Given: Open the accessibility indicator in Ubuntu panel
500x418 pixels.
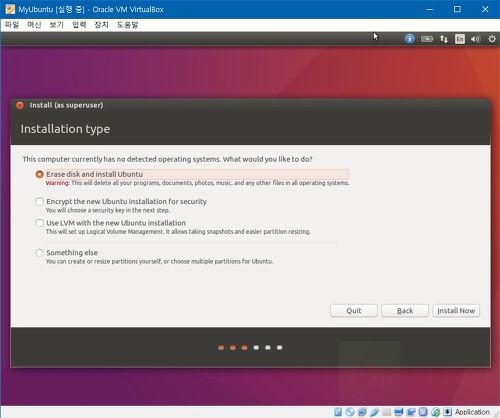Looking at the screenshot, I should pyautogui.click(x=409, y=39).
